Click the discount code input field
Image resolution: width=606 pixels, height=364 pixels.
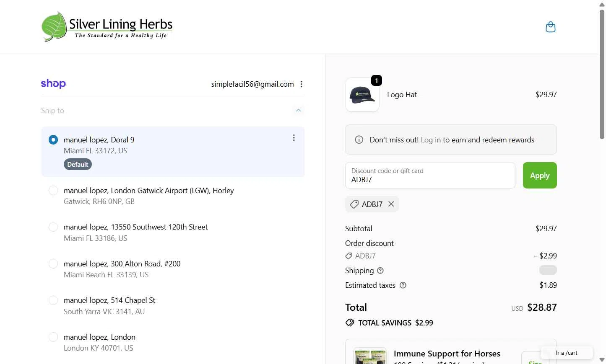tap(430, 175)
